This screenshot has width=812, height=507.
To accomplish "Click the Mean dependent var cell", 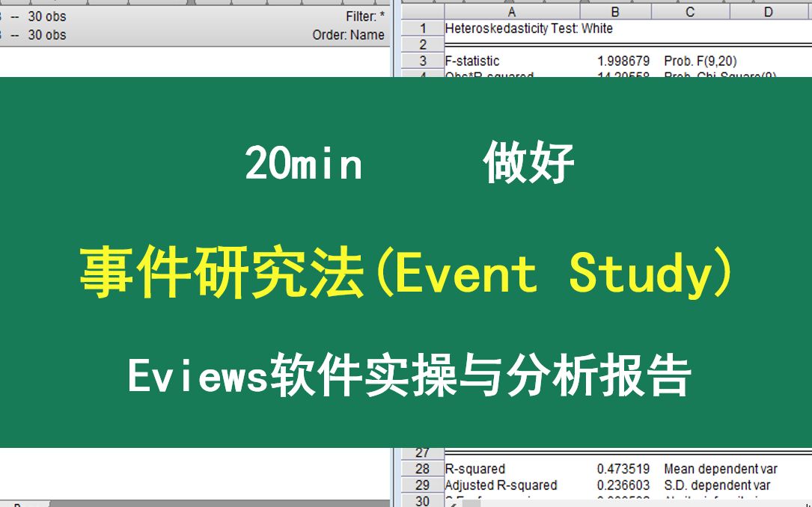I will [x=720, y=469].
